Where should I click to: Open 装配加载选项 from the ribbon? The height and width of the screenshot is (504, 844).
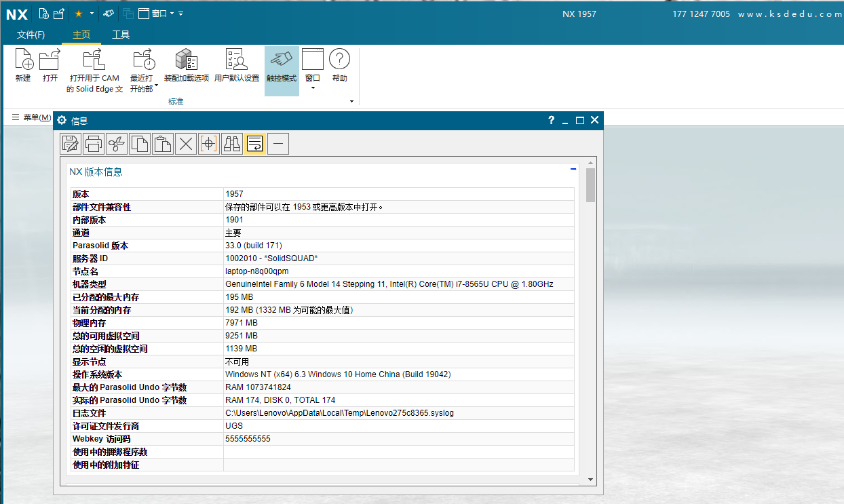[187, 66]
